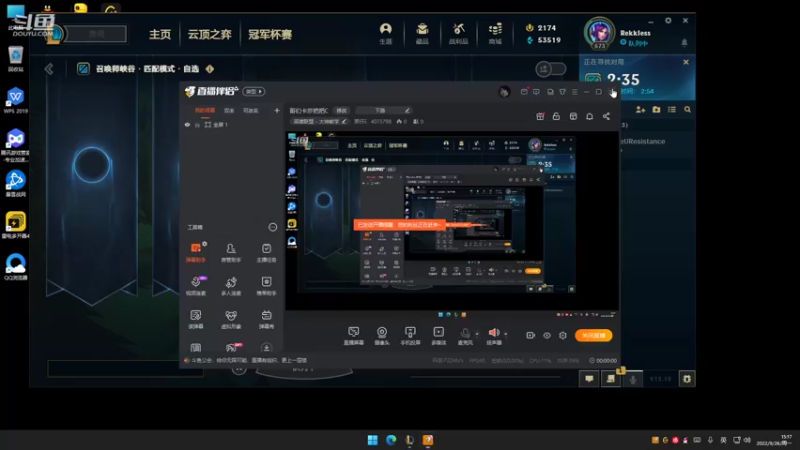Open the 视频连麦 tool
This screenshot has height=450, width=800.
pyautogui.click(x=196, y=286)
